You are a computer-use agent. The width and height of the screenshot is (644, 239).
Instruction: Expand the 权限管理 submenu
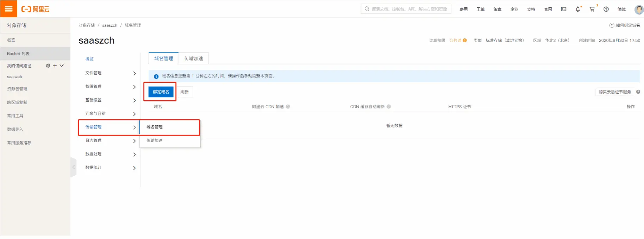[134, 87]
